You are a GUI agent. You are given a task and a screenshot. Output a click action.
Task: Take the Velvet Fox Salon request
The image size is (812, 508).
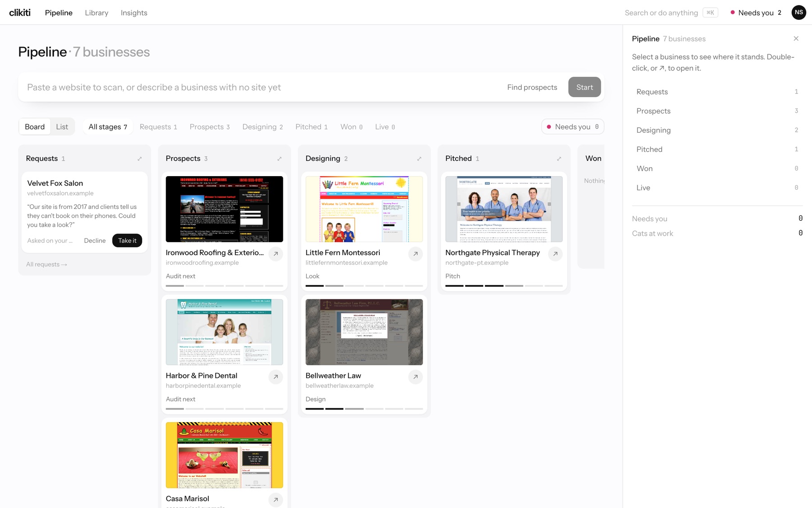point(127,241)
